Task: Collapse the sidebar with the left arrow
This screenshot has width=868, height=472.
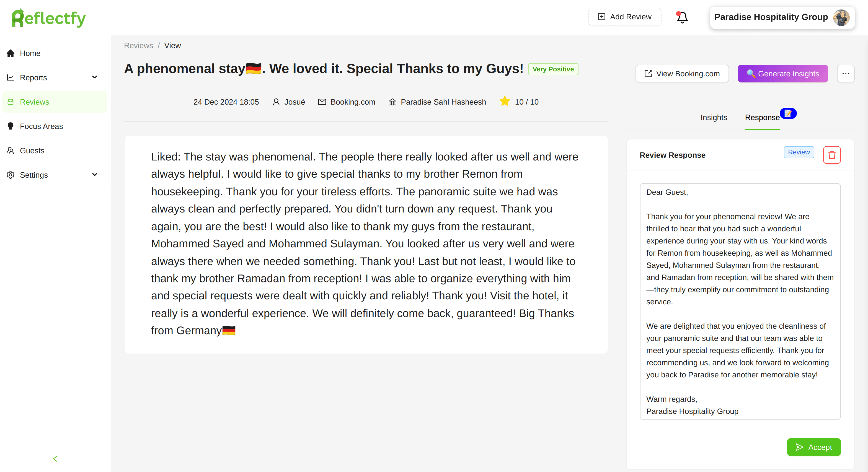Action: 55,458
